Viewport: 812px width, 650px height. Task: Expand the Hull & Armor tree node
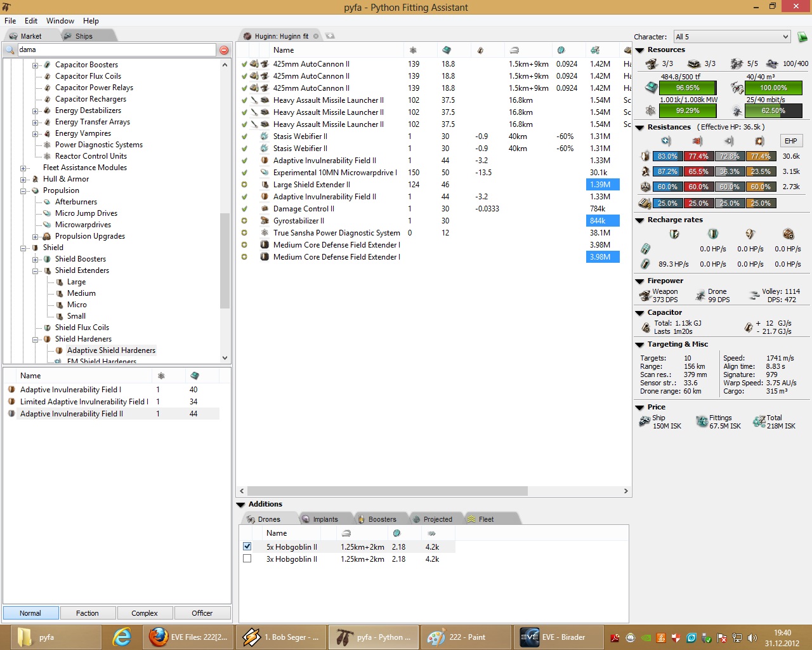(x=23, y=180)
